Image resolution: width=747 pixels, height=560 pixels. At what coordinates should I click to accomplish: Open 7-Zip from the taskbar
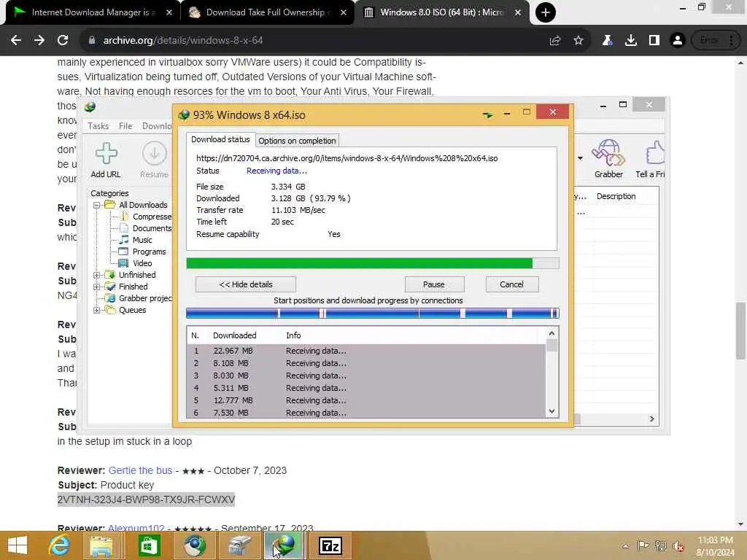(330, 545)
